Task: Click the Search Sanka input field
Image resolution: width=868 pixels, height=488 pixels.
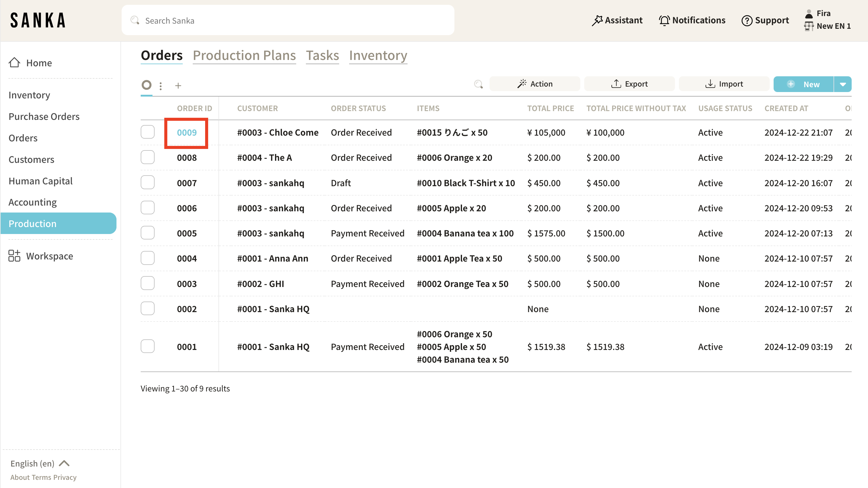Action: point(288,21)
